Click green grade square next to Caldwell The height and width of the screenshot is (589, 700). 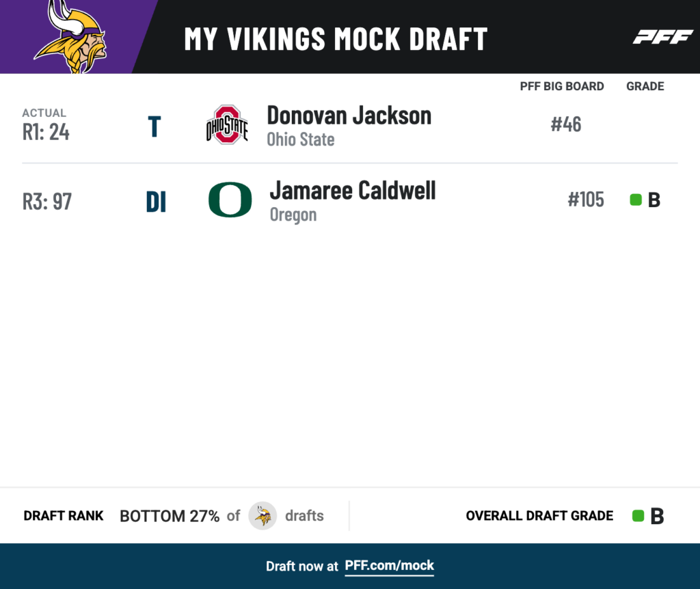pyautogui.click(x=636, y=200)
